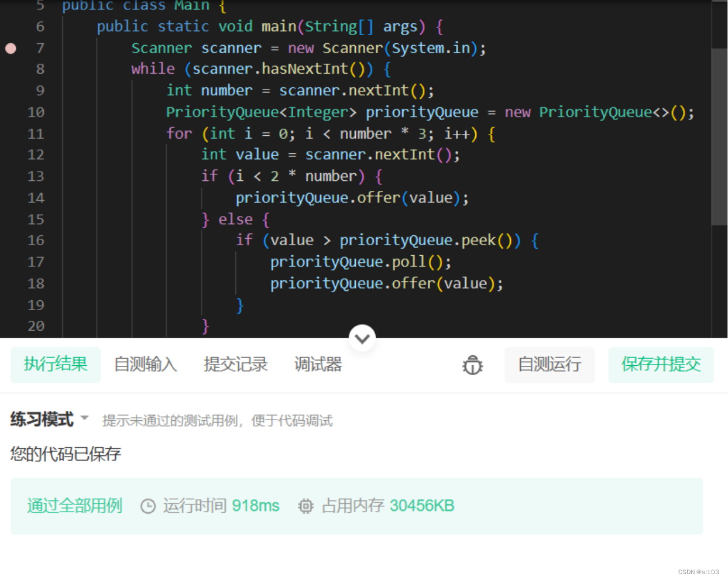Collapse the panel with the chevron-down circle
The height and width of the screenshot is (580, 728).
pyautogui.click(x=362, y=338)
